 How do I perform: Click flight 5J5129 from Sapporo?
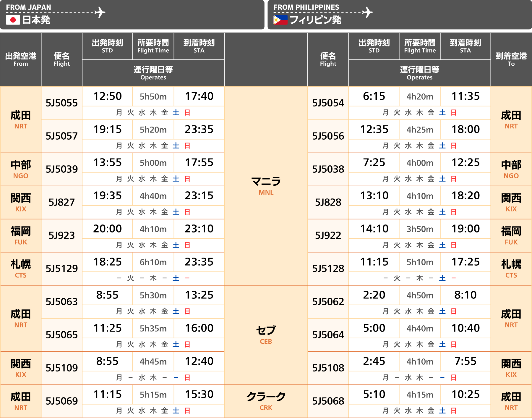click(61, 269)
